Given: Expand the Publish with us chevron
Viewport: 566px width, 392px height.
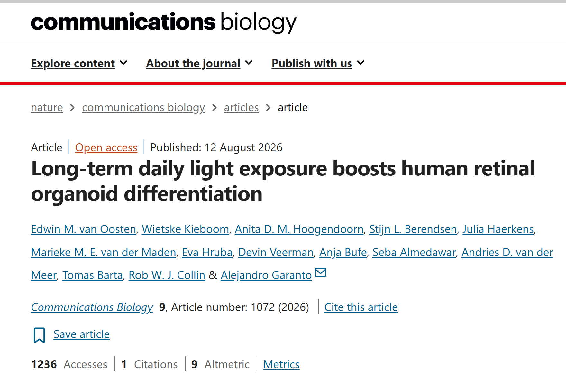Looking at the screenshot, I should tap(361, 63).
